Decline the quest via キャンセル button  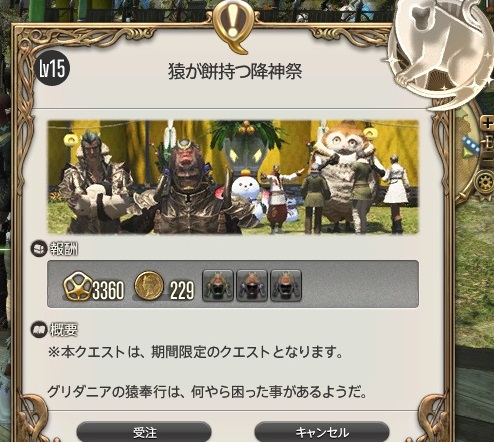(x=322, y=432)
